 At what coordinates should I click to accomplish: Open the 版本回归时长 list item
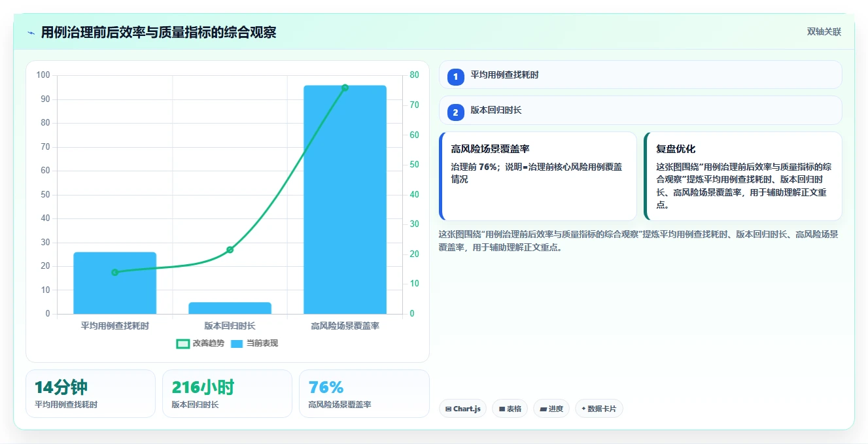[x=640, y=110]
